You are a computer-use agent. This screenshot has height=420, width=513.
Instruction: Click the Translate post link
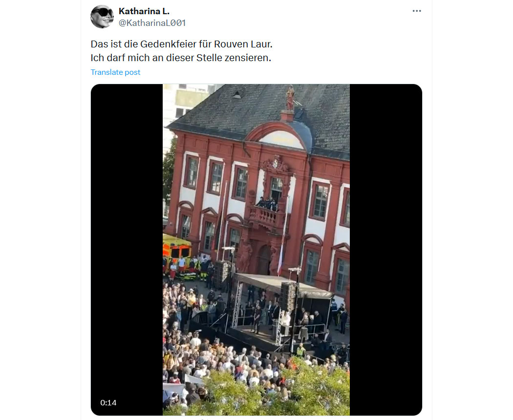115,72
